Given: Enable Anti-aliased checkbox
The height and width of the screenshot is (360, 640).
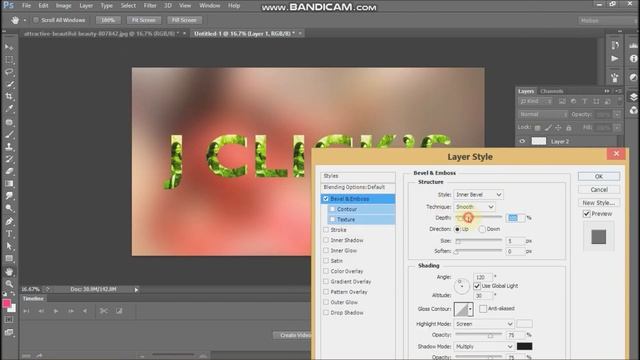Looking at the screenshot, I should tap(483, 309).
